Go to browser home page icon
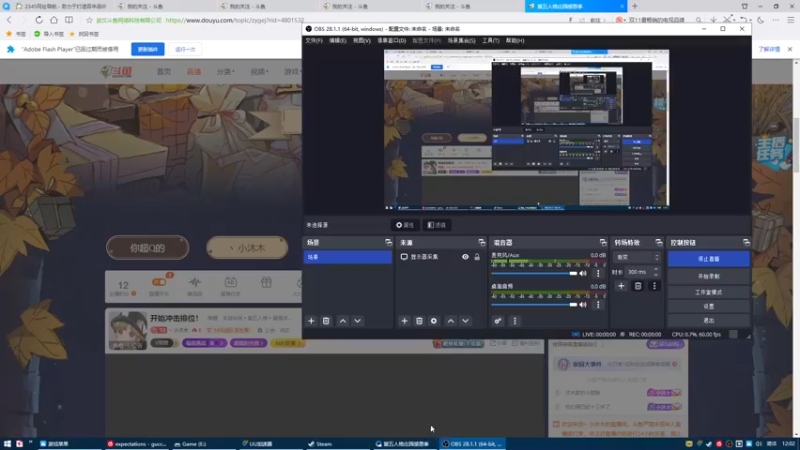This screenshot has width=800, height=450. point(54,20)
